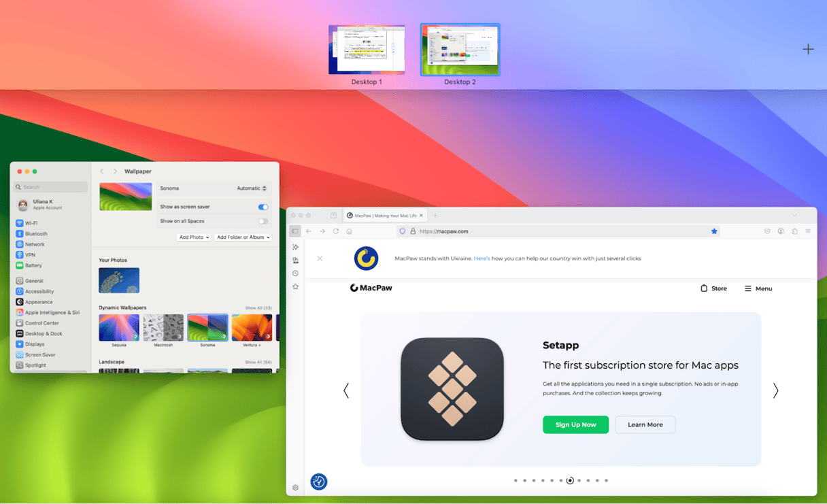Reload the MacPaw page
The width and height of the screenshot is (827, 504).
[336, 231]
